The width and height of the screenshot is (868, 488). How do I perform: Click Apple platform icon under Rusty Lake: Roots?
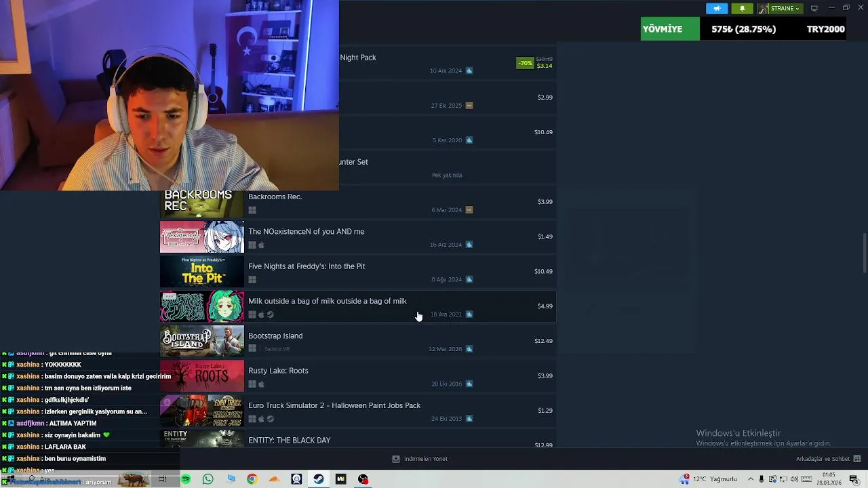point(261,384)
